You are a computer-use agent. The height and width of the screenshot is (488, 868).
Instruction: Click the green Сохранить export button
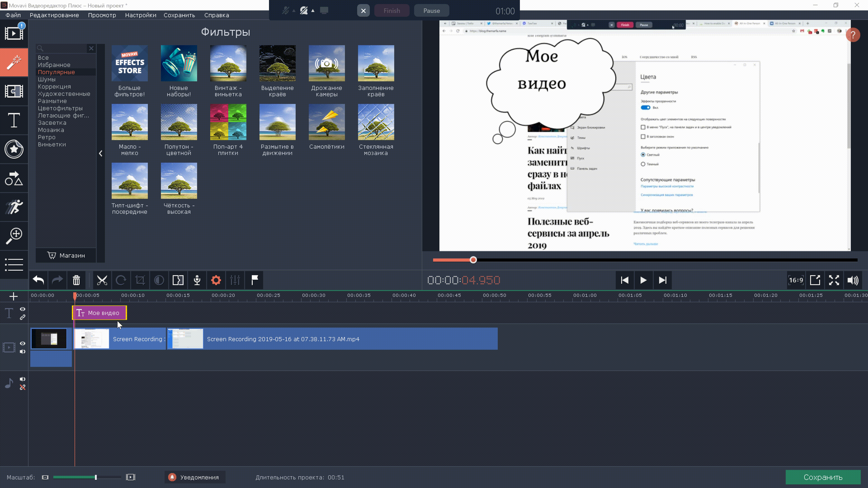[823, 477]
